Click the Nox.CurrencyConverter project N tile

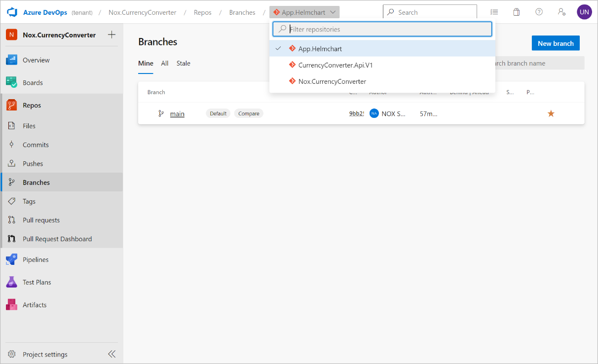11,35
